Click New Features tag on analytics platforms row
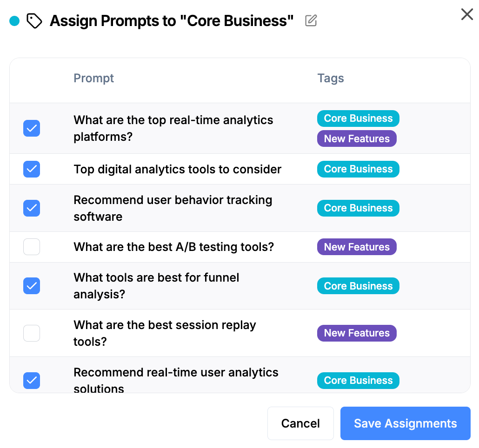The width and height of the screenshot is (479, 448). [357, 138]
